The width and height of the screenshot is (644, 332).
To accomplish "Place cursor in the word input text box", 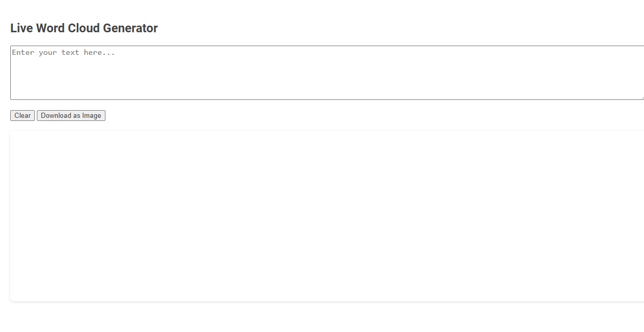I will click(327, 73).
